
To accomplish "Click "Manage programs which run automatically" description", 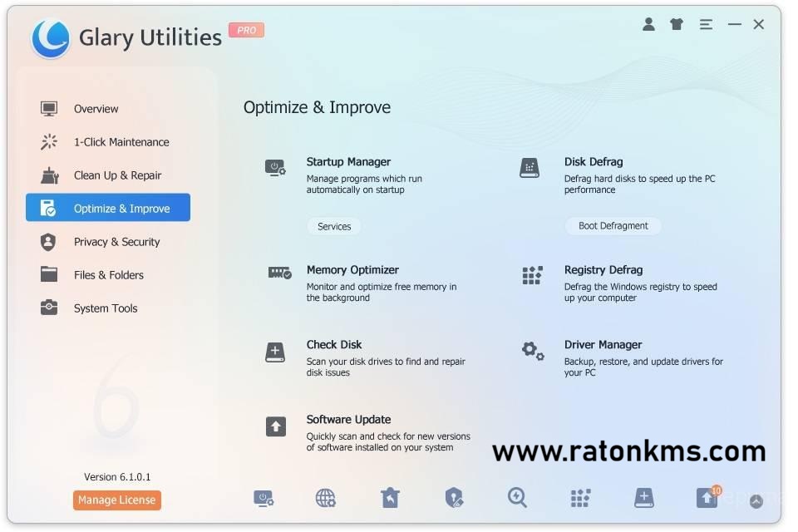I will [x=364, y=185].
